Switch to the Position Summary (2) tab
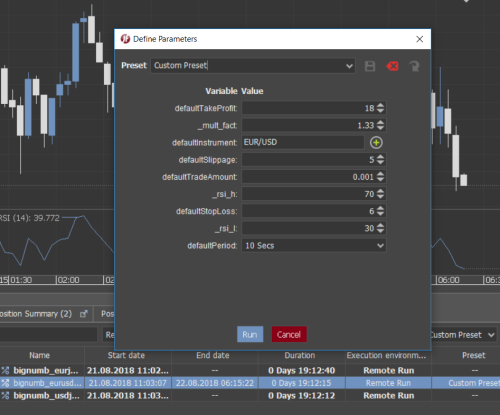 [x=35, y=314]
